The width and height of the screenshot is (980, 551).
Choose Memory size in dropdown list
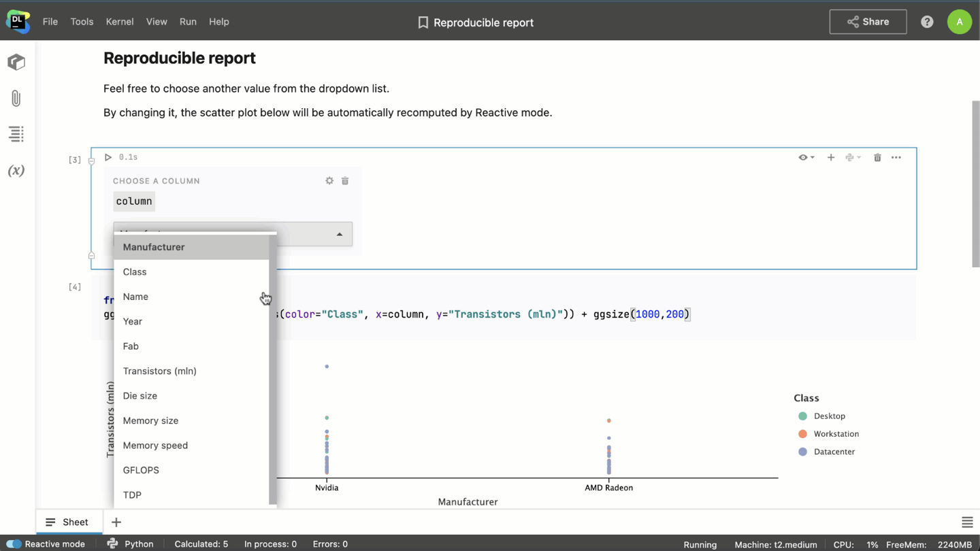(150, 420)
